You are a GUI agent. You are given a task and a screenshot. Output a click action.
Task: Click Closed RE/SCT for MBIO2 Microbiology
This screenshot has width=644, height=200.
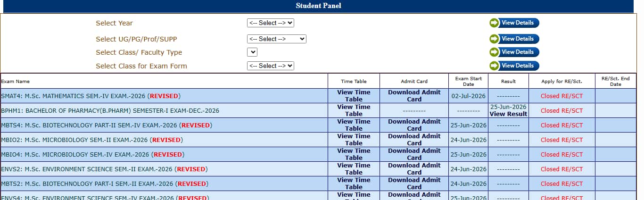click(561, 140)
